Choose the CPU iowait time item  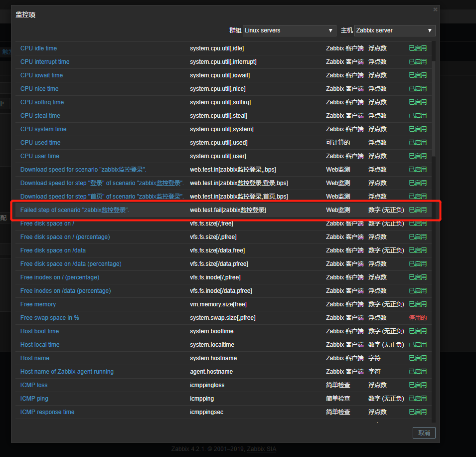[41, 75]
